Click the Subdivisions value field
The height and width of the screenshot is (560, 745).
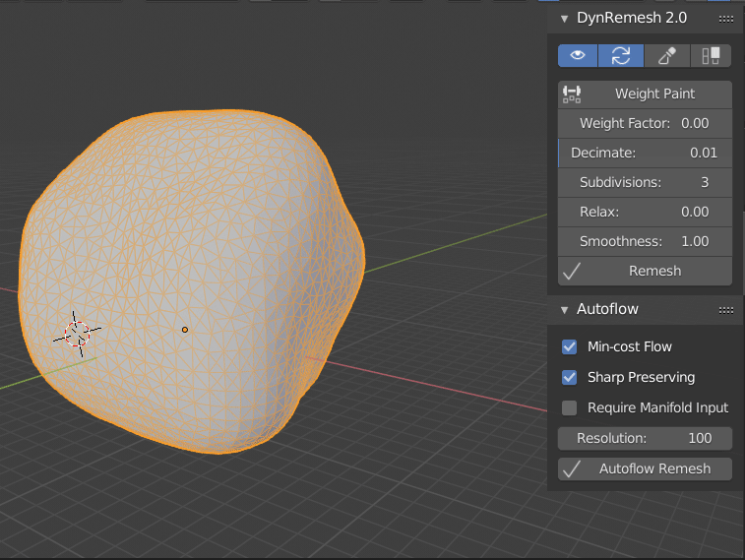pos(645,182)
